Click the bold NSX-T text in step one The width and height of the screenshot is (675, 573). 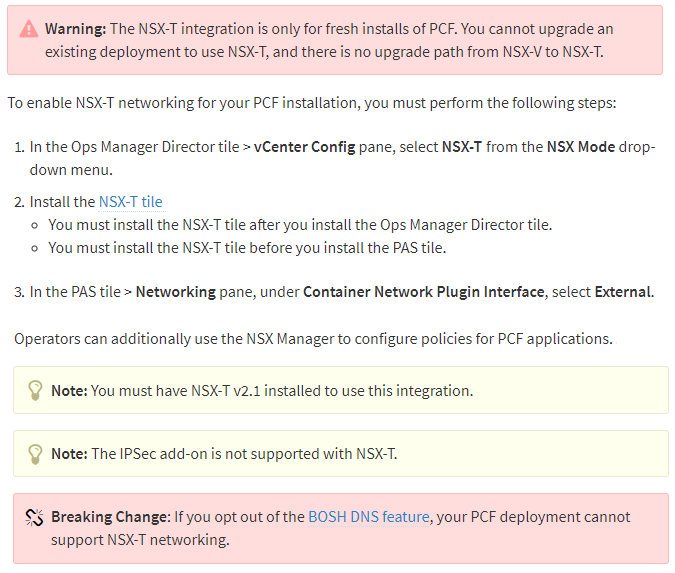click(462, 147)
